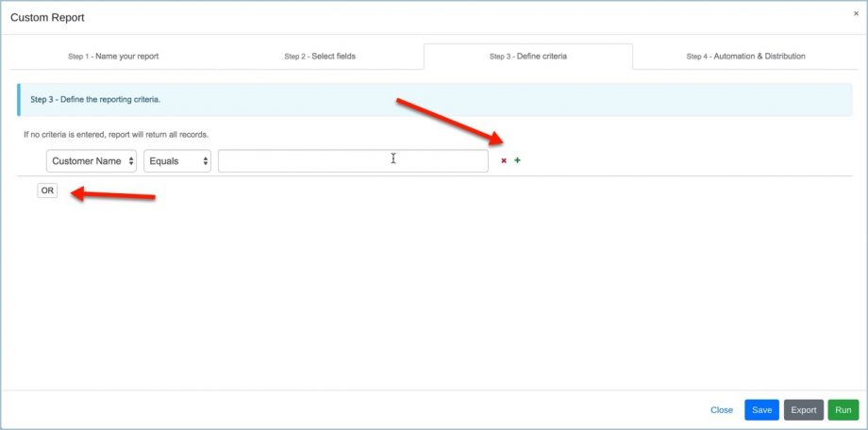Save the custom report
Screen dimensions: 868x430
coord(761,410)
